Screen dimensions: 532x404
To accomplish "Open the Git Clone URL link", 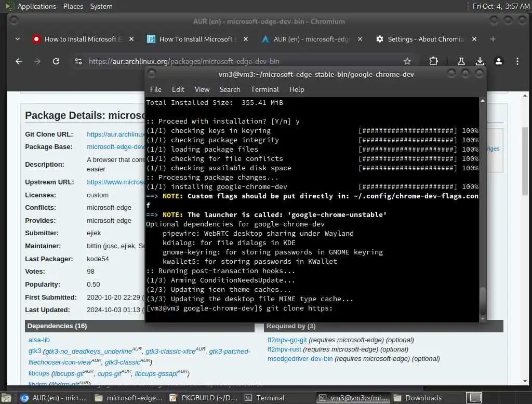I will coord(116,134).
